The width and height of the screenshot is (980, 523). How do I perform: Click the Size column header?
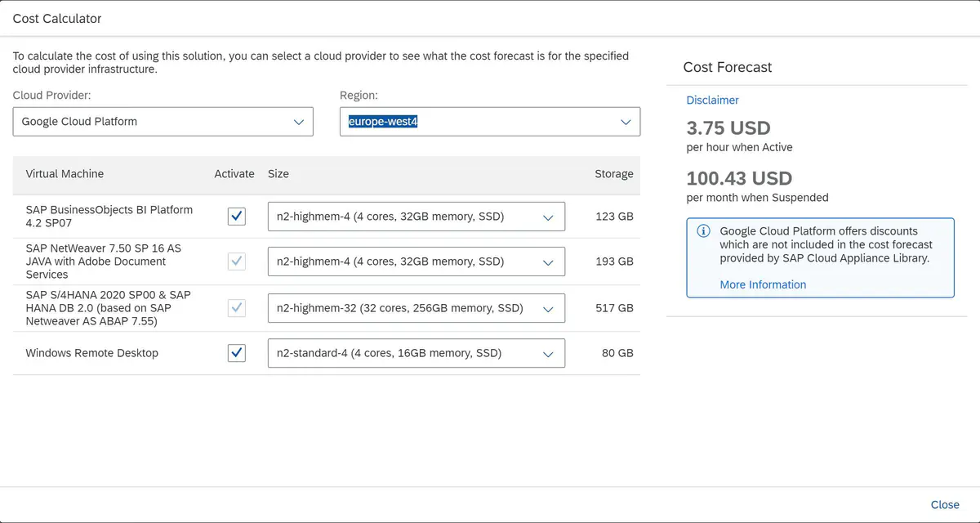(x=278, y=173)
